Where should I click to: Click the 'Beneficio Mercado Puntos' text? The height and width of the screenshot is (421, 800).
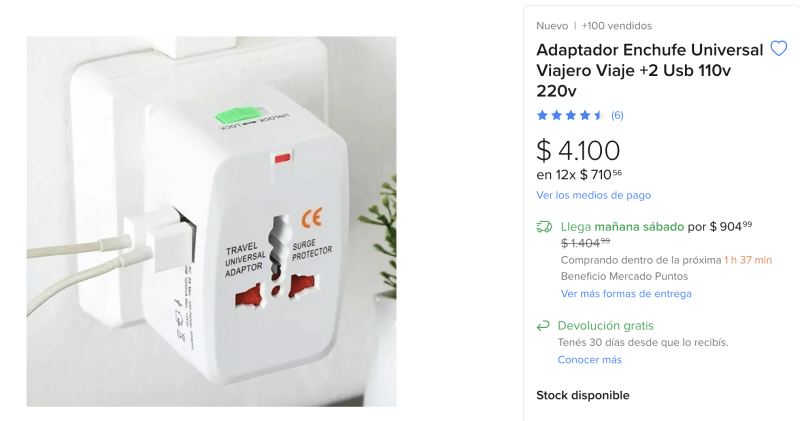(x=624, y=277)
